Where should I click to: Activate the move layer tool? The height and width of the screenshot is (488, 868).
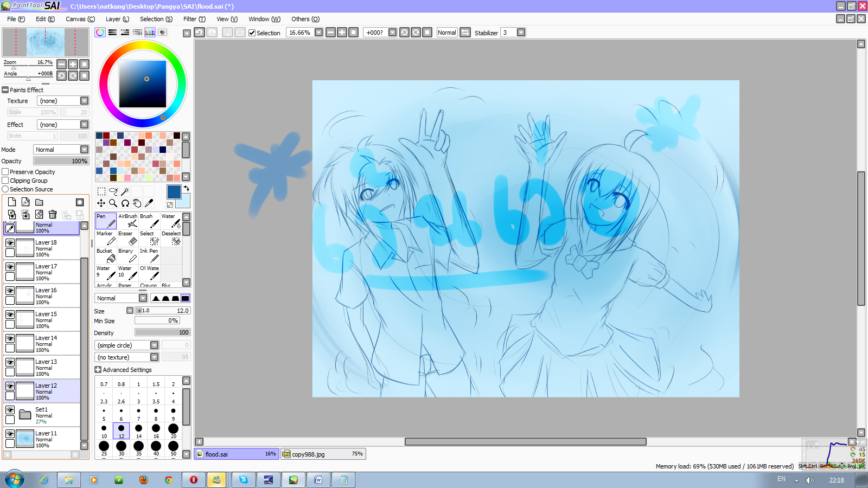(101, 203)
